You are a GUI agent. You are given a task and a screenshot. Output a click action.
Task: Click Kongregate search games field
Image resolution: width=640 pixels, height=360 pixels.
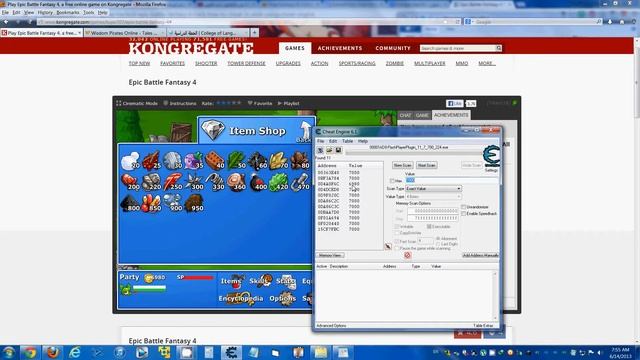pyautogui.click(x=458, y=48)
